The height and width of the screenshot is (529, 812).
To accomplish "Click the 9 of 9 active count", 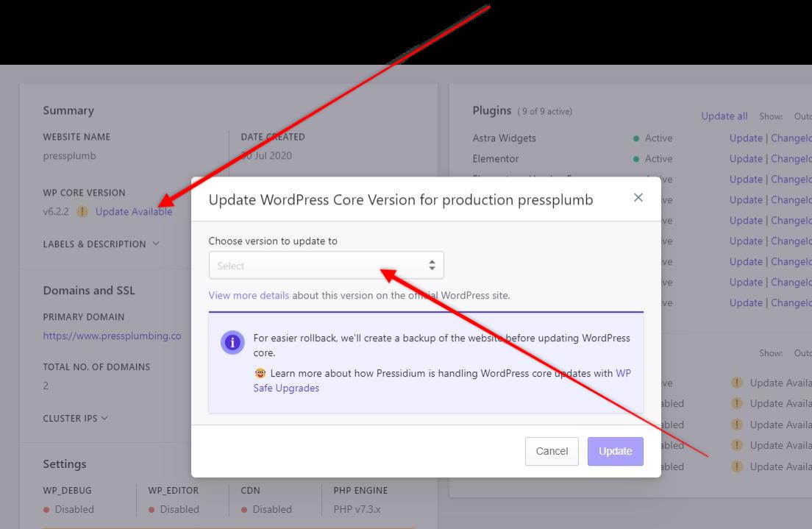I will [545, 111].
